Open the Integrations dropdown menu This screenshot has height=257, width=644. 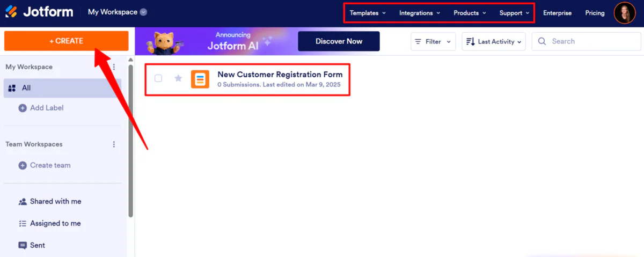click(x=420, y=13)
